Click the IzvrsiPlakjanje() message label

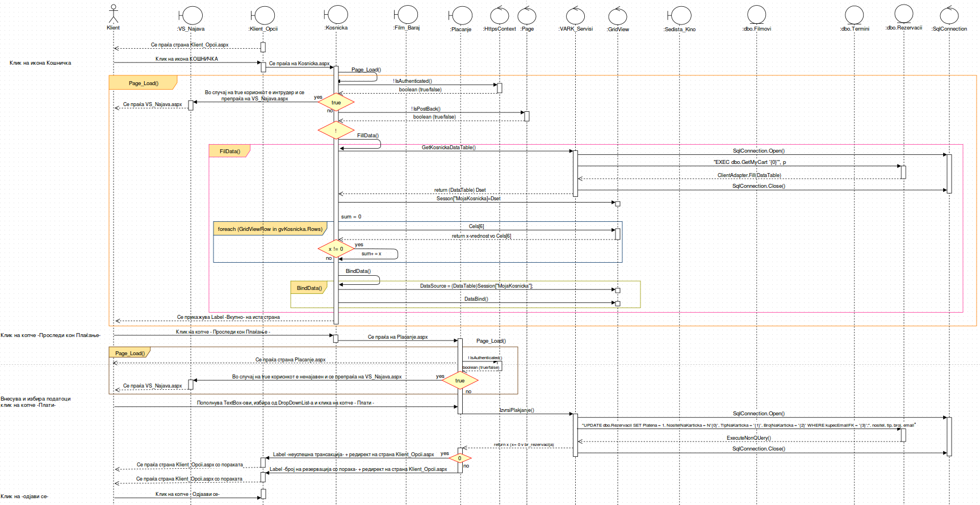(517, 410)
